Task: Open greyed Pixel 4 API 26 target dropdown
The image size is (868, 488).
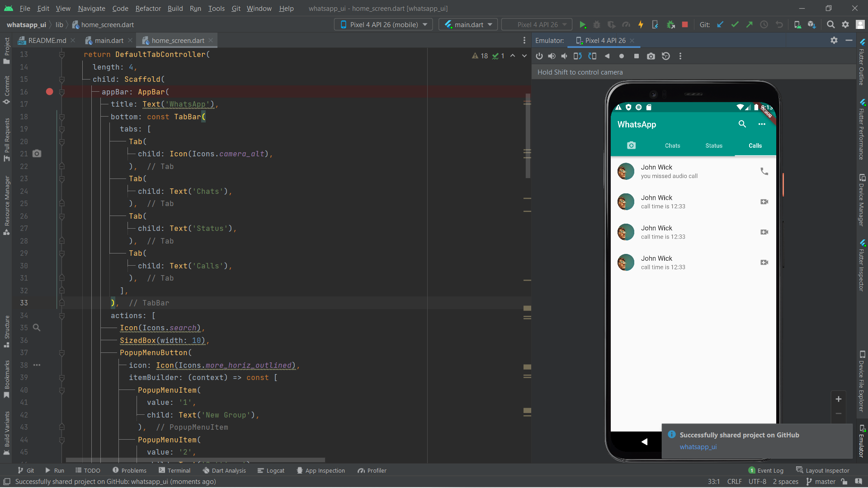Action: pyautogui.click(x=537, y=25)
